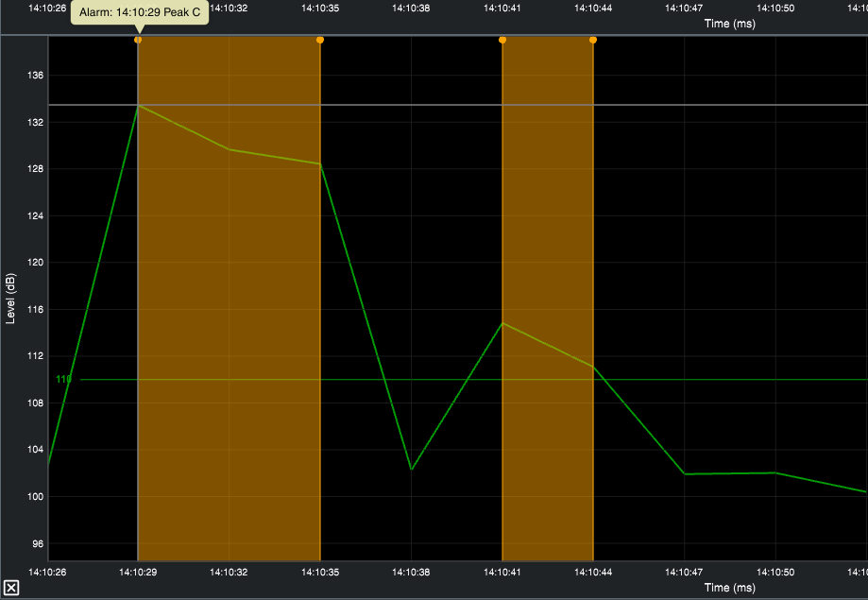The width and height of the screenshot is (868, 600).
Task: Click the 14:10:38 label on bottom time axis
Action: pyautogui.click(x=411, y=572)
